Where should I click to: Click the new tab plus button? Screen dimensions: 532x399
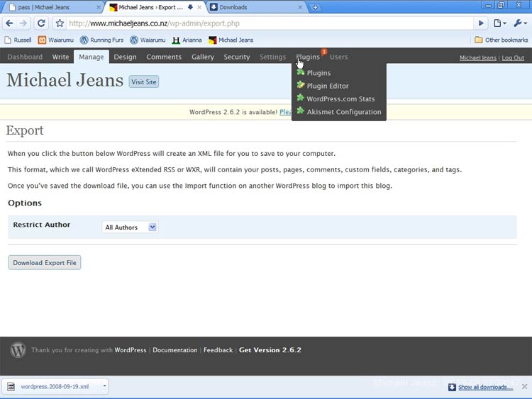[316, 7]
